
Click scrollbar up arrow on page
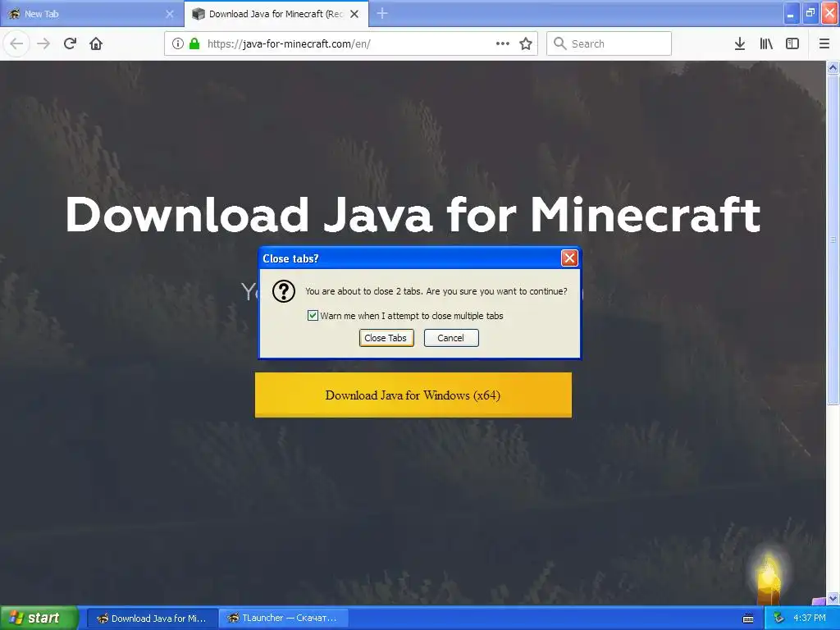pos(833,67)
